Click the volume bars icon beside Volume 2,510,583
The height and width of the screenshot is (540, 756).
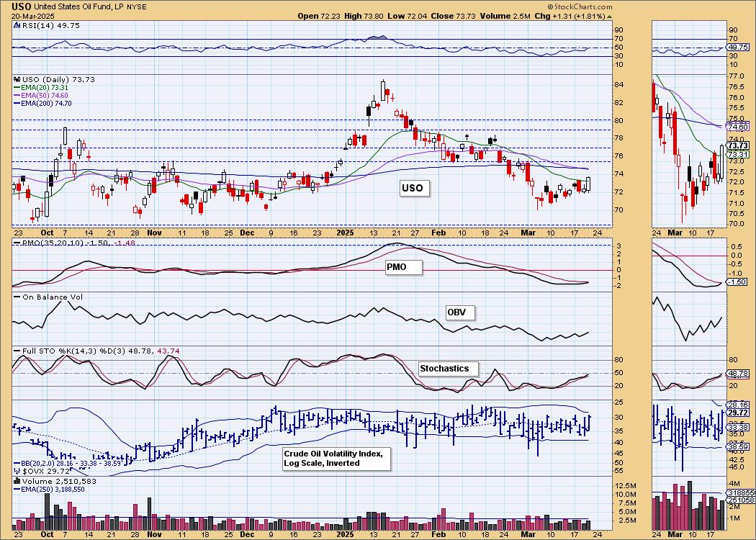17,481
